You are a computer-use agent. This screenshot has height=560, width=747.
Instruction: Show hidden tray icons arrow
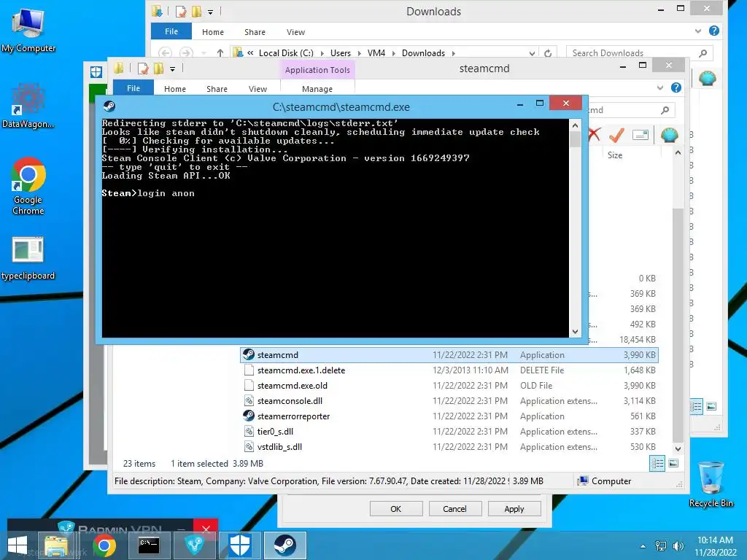click(x=643, y=546)
